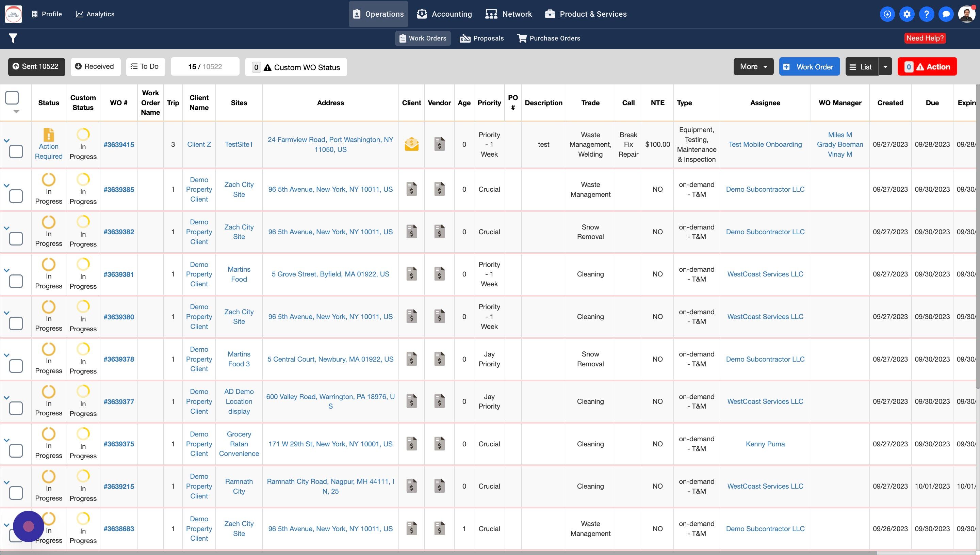Viewport: 980px width, 555px height.
Task: Open the settings gear icon
Action: coord(907,14)
